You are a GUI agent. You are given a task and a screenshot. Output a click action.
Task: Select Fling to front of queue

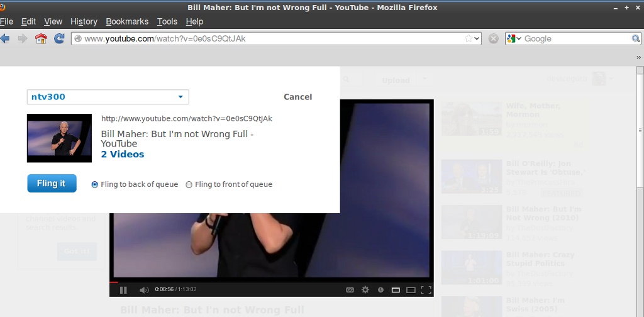(x=189, y=184)
